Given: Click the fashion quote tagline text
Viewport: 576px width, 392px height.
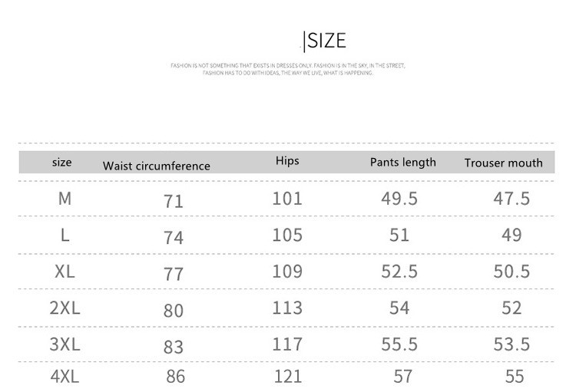Looking at the screenshot, I should click(287, 70).
